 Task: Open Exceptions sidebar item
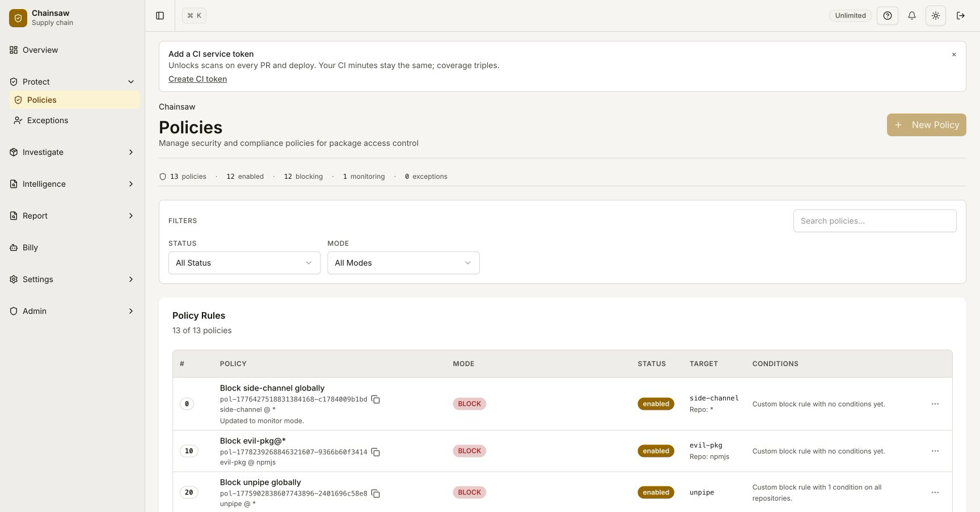coord(74,120)
